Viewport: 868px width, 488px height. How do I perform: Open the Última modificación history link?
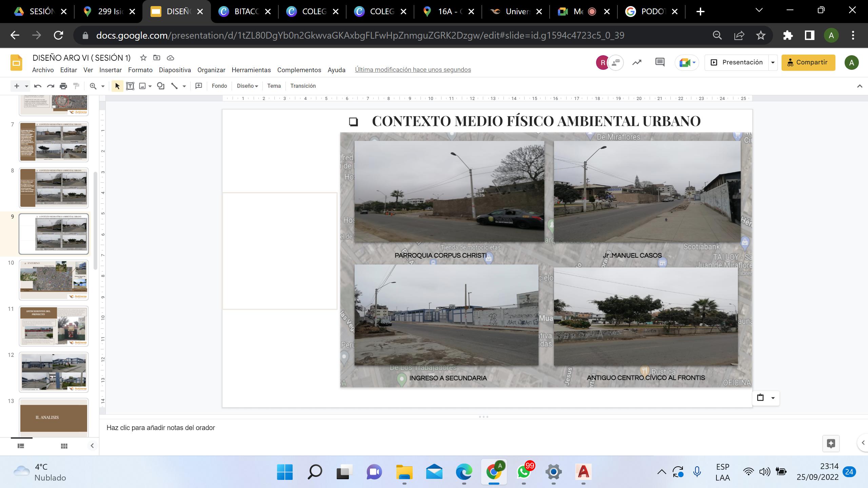coord(413,70)
